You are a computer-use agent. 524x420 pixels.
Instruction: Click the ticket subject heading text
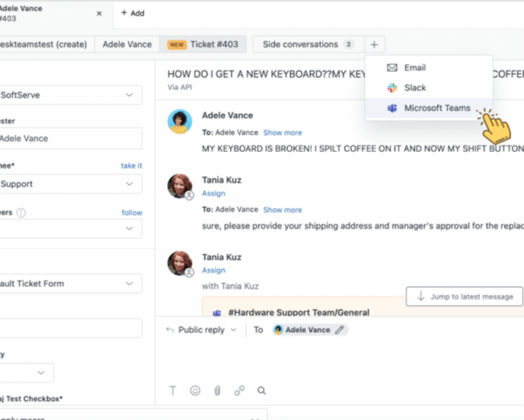[x=266, y=74]
